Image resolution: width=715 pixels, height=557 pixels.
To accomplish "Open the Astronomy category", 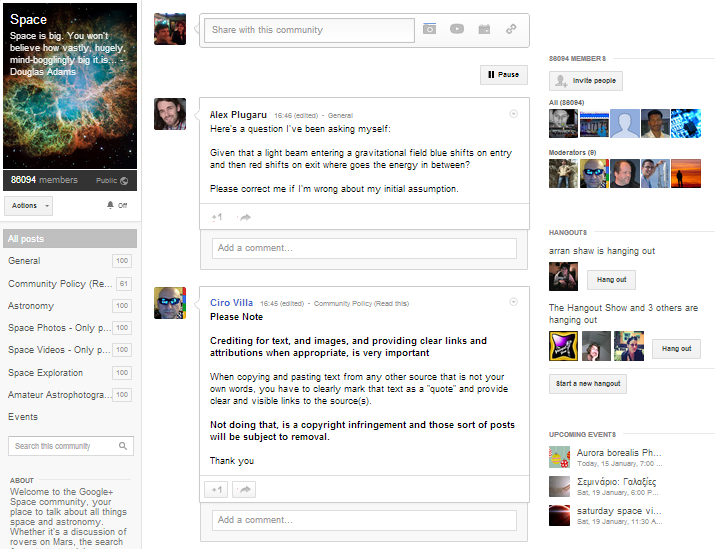I will (x=70, y=305).
